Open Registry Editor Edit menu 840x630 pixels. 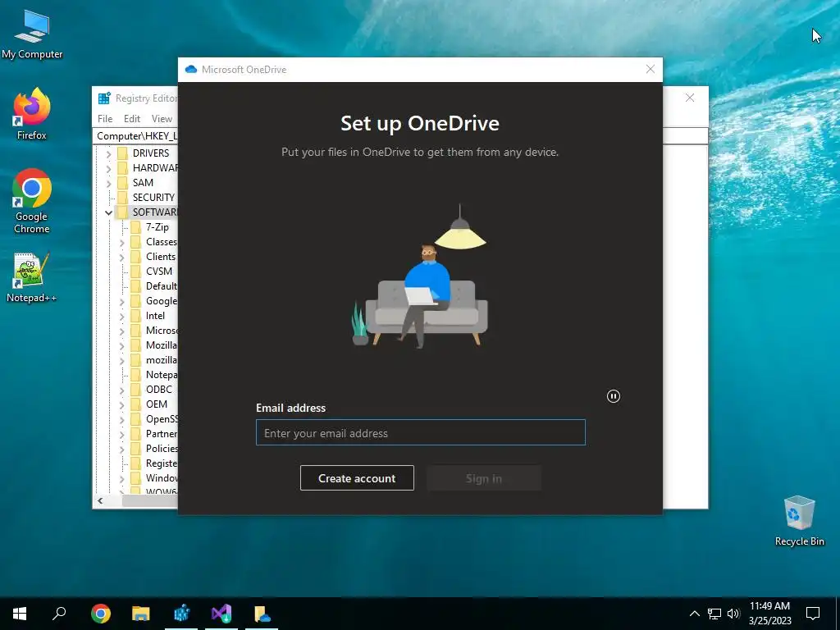point(132,119)
